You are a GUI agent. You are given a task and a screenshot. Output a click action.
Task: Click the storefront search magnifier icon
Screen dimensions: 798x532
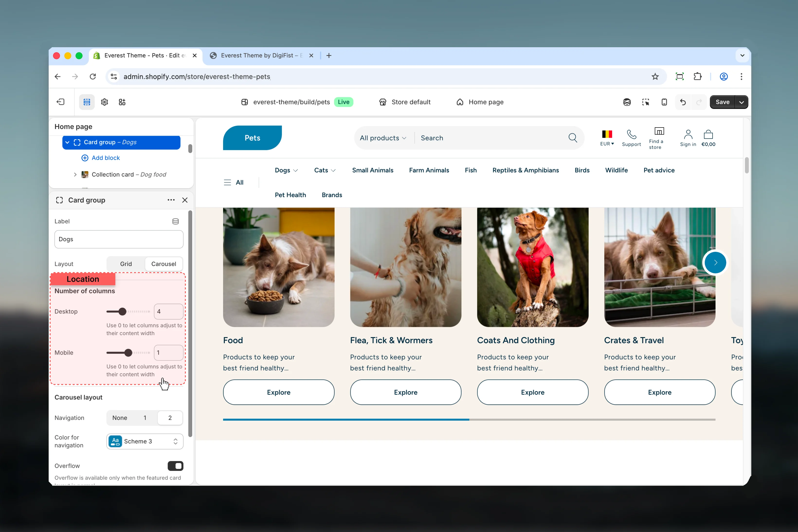click(573, 138)
